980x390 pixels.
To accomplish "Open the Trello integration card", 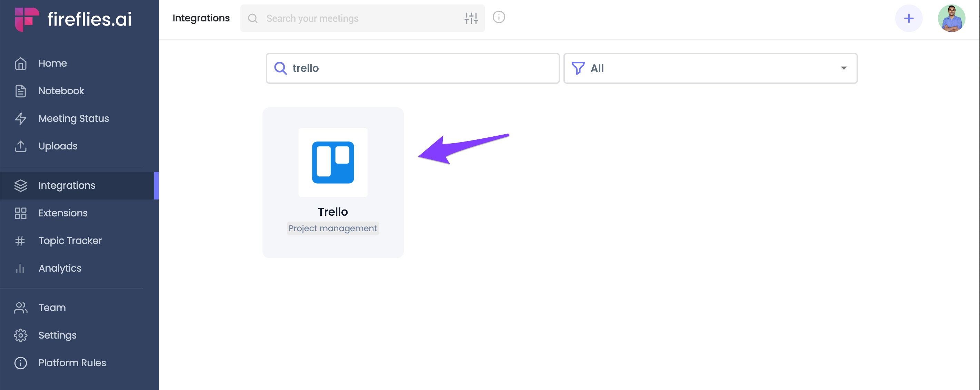I will pos(333,183).
